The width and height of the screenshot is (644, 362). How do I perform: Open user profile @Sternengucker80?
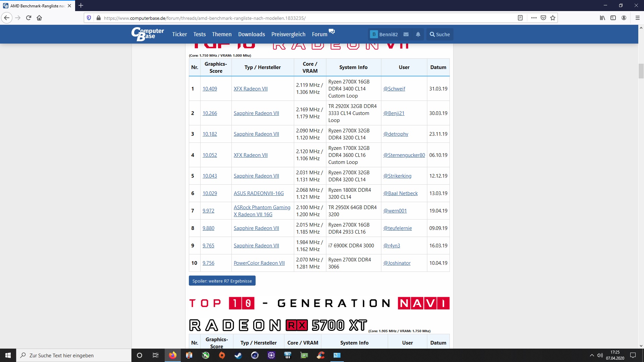(x=404, y=155)
